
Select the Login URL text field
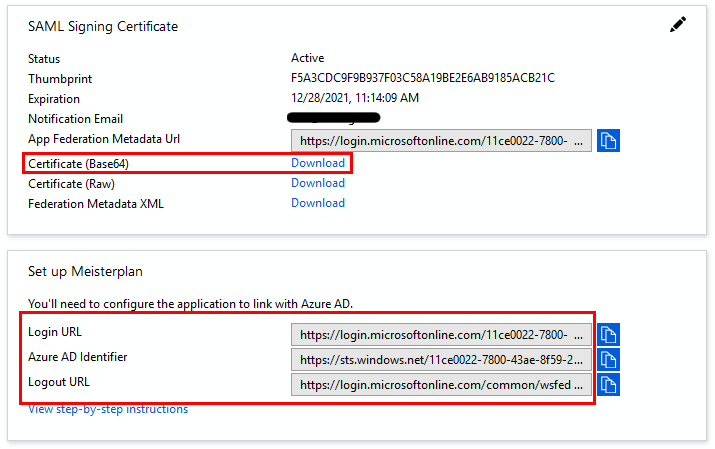pos(441,335)
